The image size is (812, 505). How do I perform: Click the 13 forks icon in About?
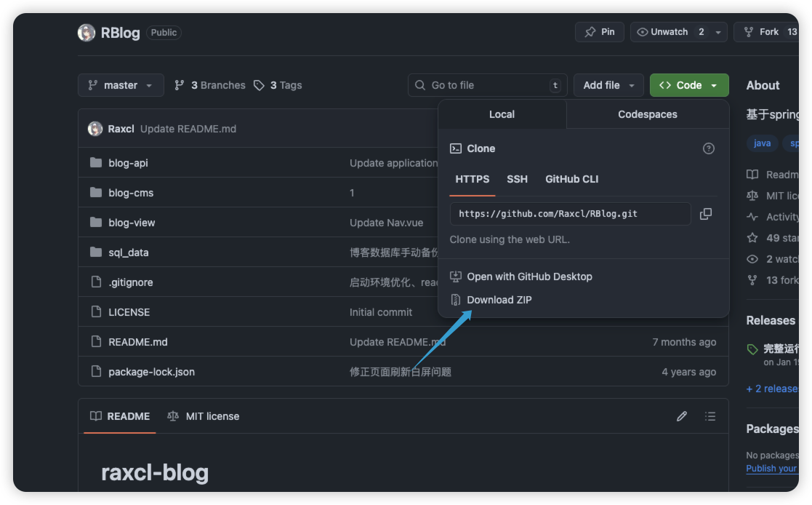[x=752, y=280]
